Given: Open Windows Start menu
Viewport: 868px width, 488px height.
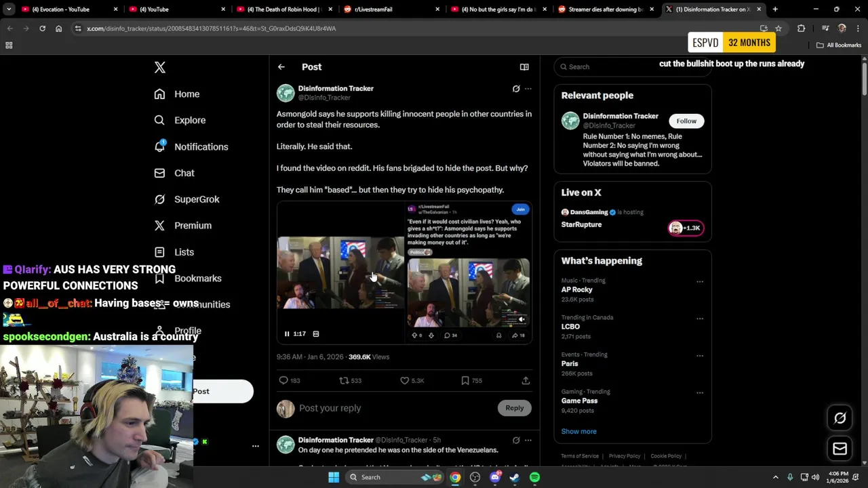Looking at the screenshot, I should tap(333, 477).
